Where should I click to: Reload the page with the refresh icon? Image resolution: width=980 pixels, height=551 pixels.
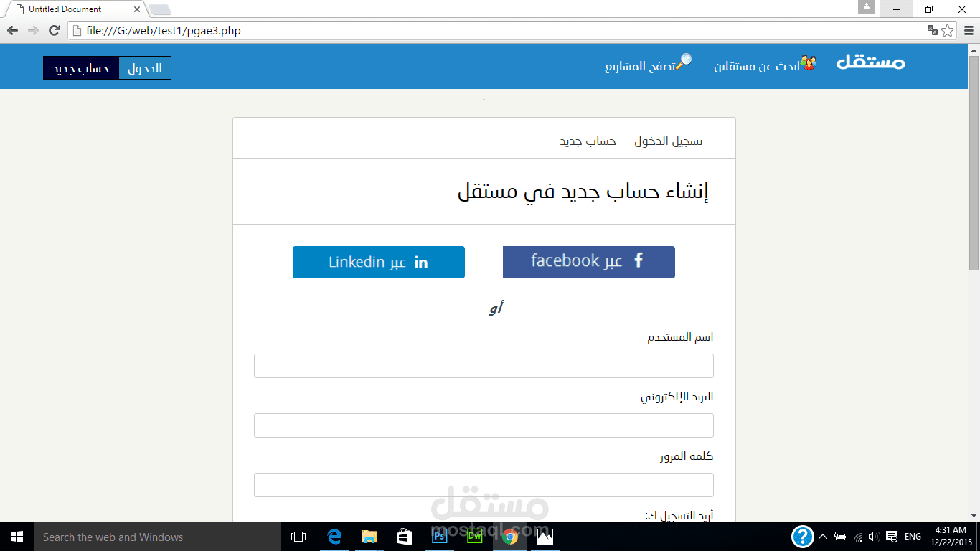[x=54, y=31]
